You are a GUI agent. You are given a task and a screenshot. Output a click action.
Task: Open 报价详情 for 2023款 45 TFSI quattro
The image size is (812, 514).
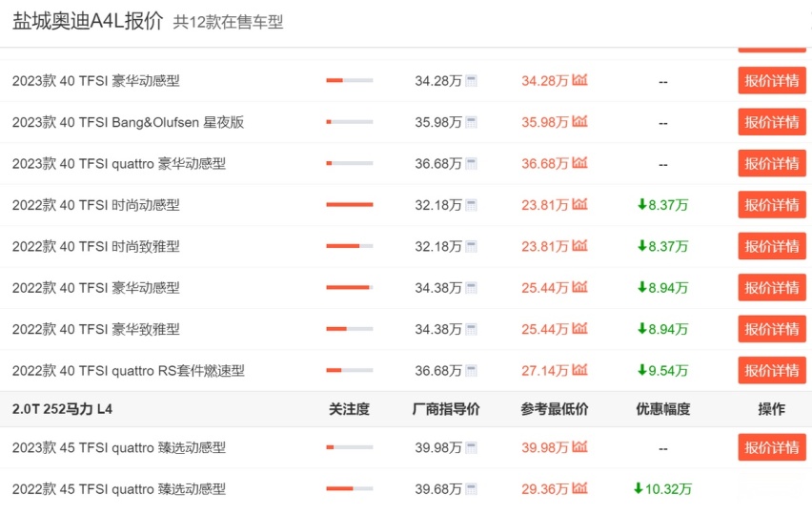772,447
